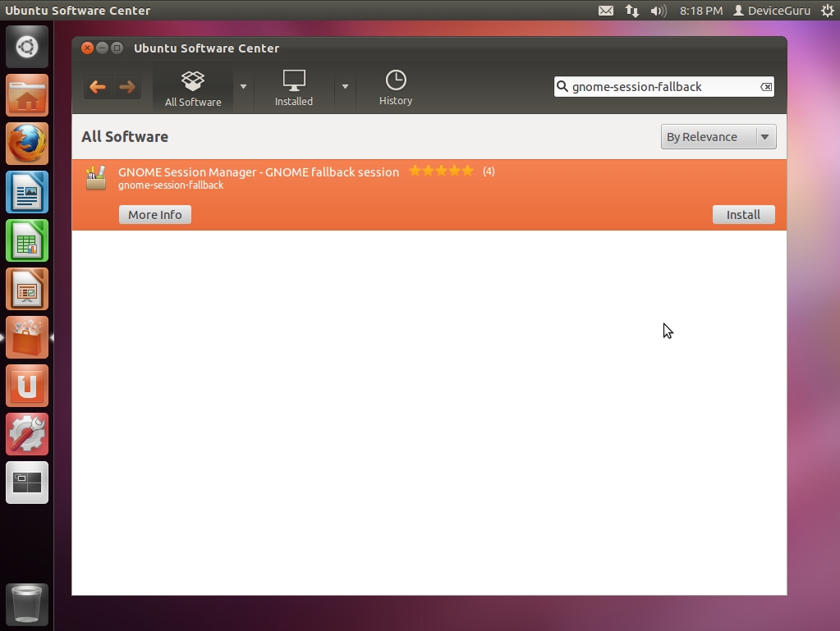The height and width of the screenshot is (631, 840).
Task: Go forward with the right arrow button
Action: (127, 87)
